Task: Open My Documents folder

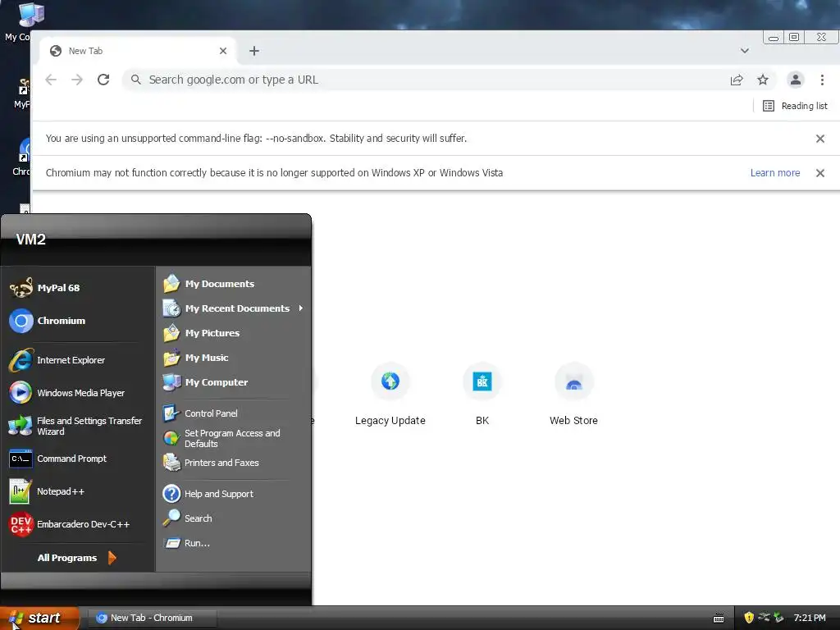Action: 234,283
